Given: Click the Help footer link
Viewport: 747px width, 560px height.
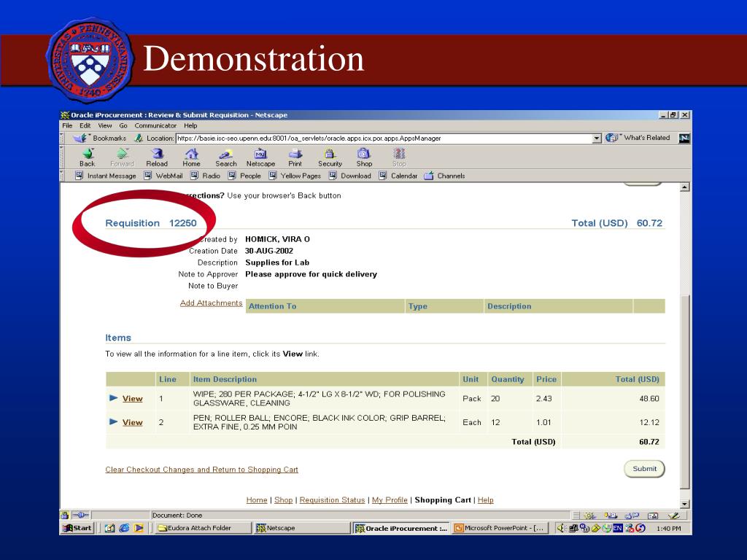Looking at the screenshot, I should coord(485,500).
